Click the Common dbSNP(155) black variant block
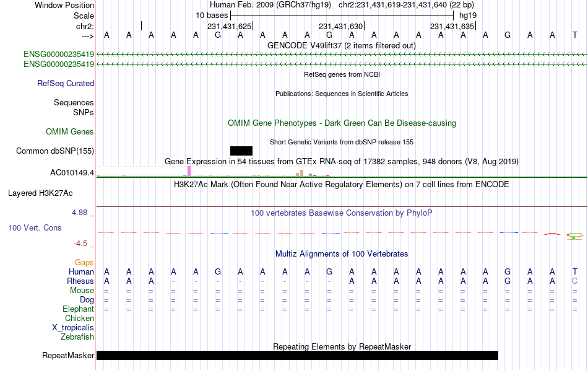Image resolution: width=588 pixels, height=370 pixels. (241, 151)
